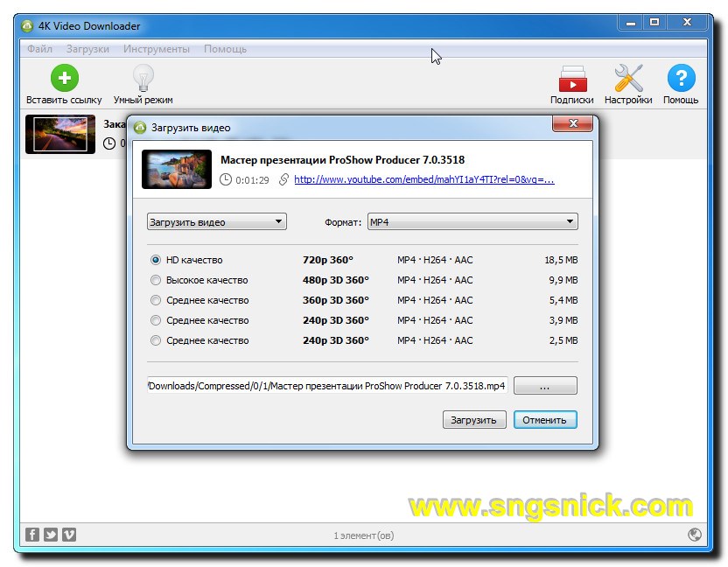Click 4K Video Downloader title bar app icon
This screenshot has height=567, width=728.
(x=27, y=26)
